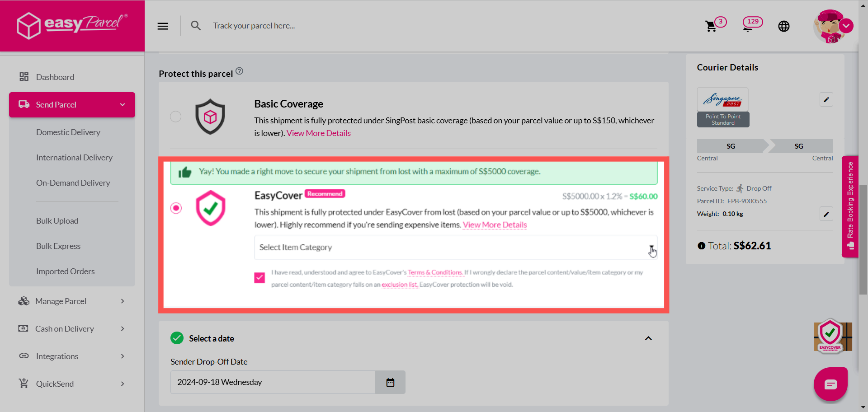Click the EasyCover pink shield icon

211,208
